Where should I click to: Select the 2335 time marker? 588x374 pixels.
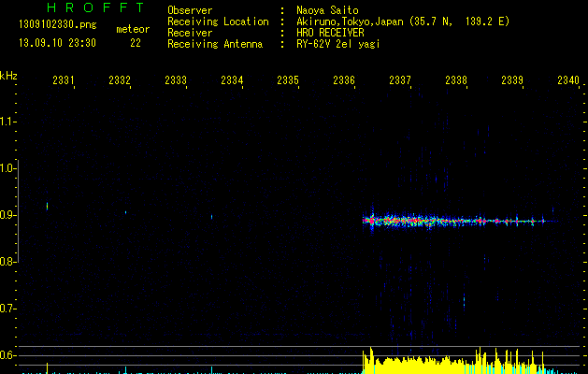288,81
